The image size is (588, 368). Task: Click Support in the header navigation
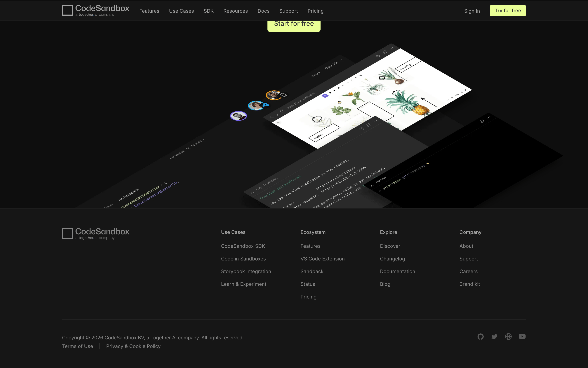tap(288, 11)
